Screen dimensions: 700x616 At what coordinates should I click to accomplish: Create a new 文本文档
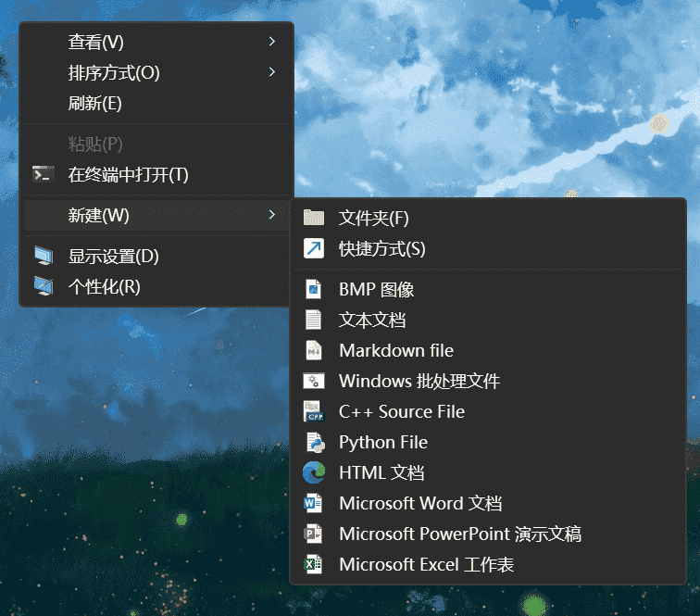(372, 320)
